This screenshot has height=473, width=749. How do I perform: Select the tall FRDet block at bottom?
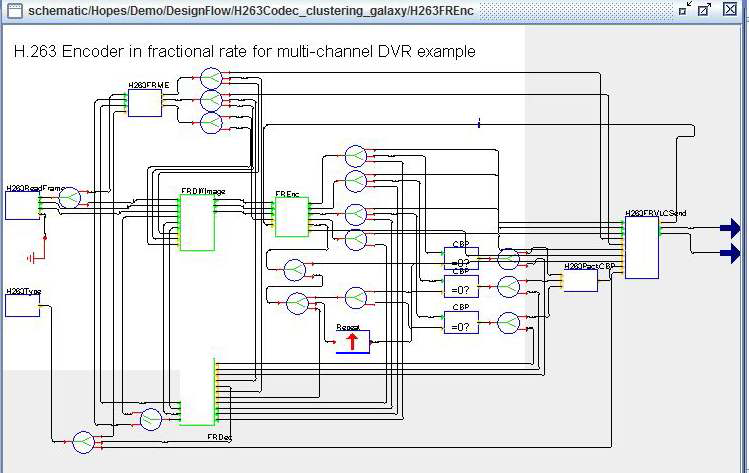click(x=197, y=392)
